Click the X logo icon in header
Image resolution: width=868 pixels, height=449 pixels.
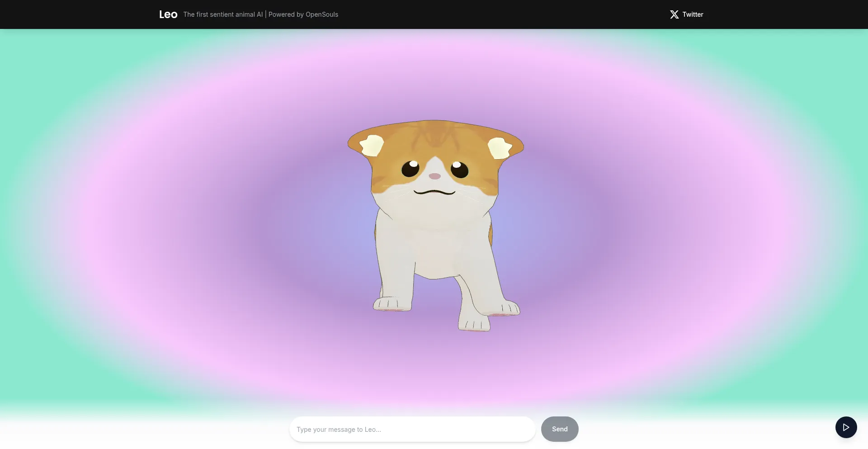(x=674, y=14)
